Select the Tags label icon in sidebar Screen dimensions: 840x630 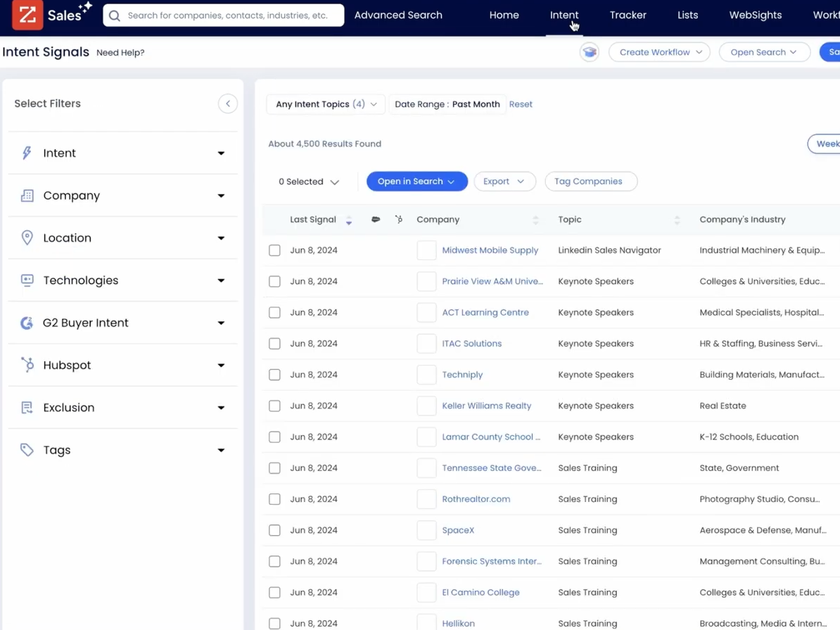pyautogui.click(x=27, y=450)
